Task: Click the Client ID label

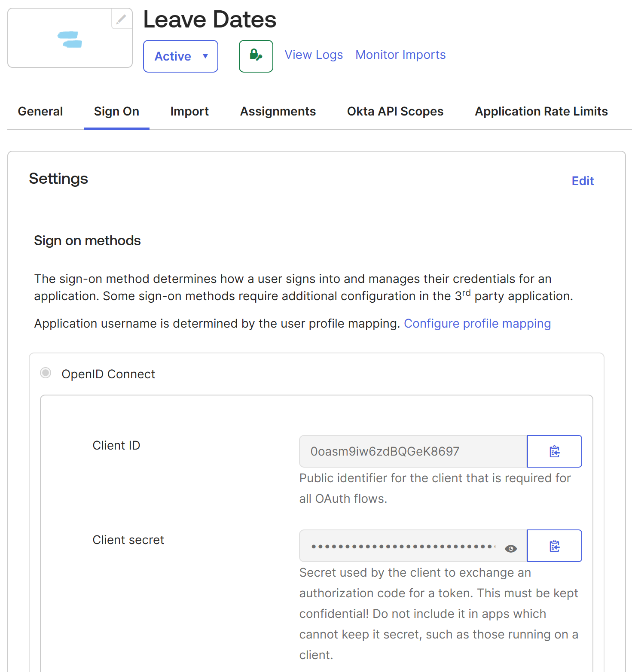Action: (x=116, y=446)
